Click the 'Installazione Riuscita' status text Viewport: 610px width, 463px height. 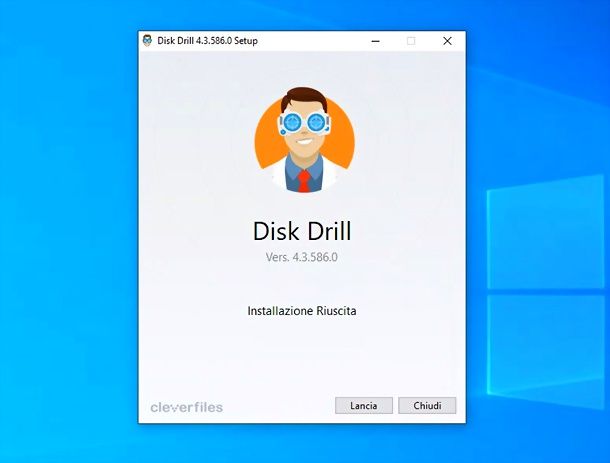tap(302, 311)
